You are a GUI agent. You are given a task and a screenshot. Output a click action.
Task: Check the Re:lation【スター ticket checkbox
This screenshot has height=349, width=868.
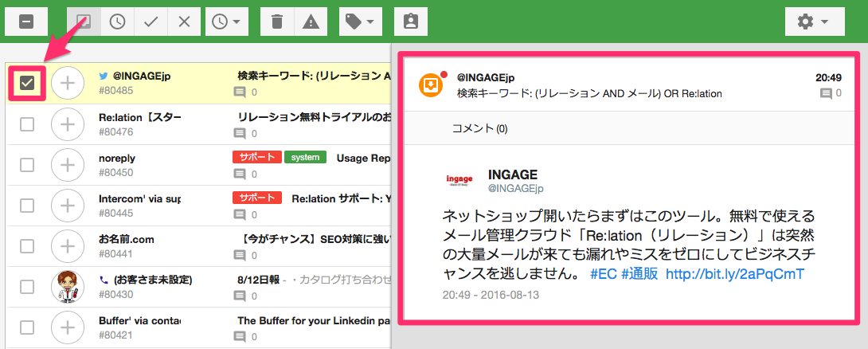point(27,124)
